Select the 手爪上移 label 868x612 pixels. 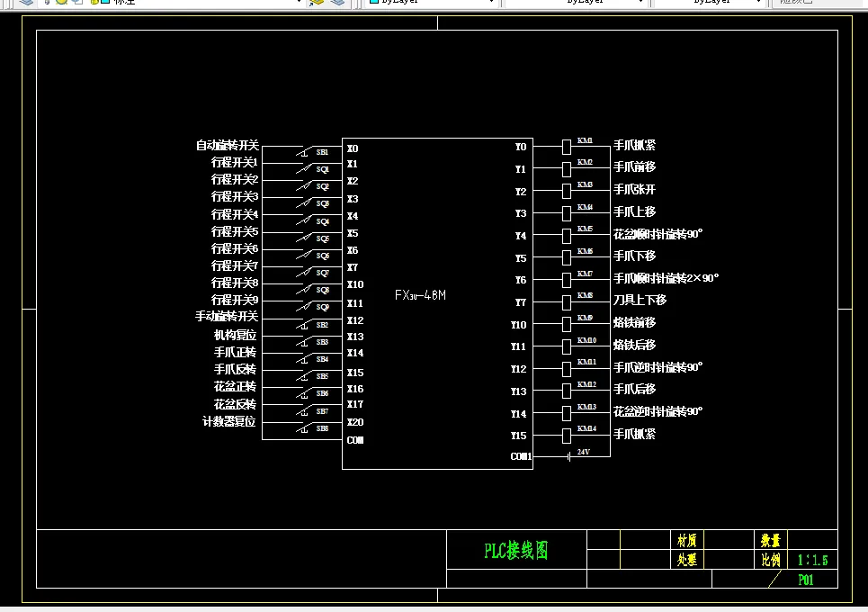tap(634, 211)
